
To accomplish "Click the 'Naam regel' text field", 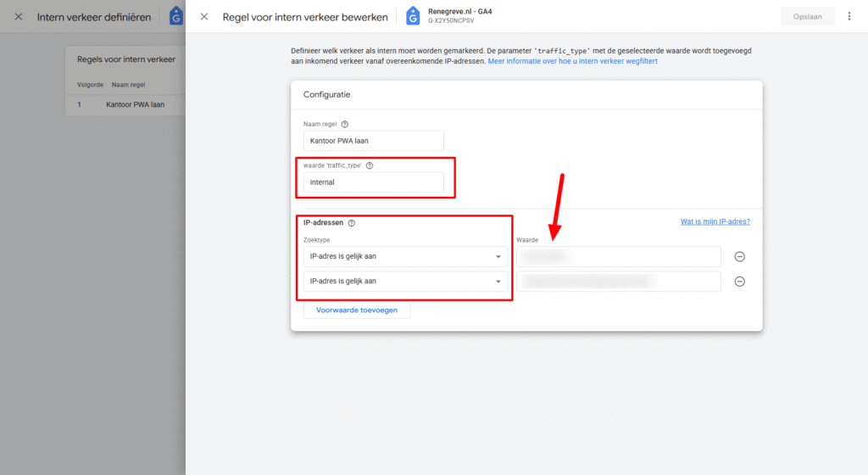I will [373, 141].
